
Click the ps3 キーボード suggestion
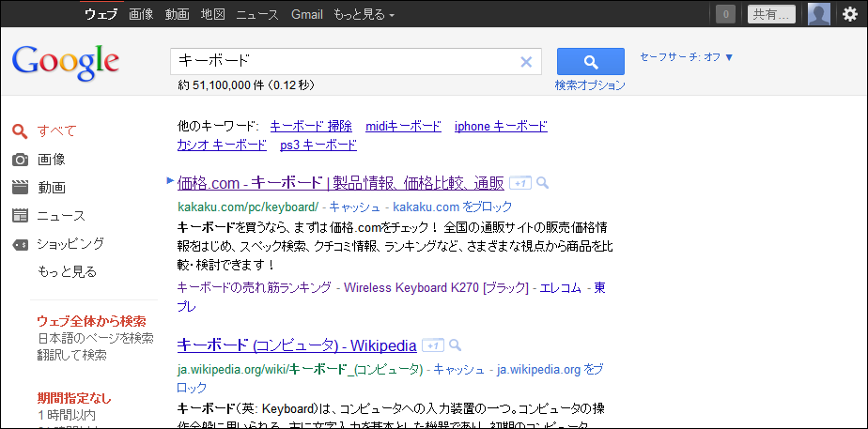318,146
